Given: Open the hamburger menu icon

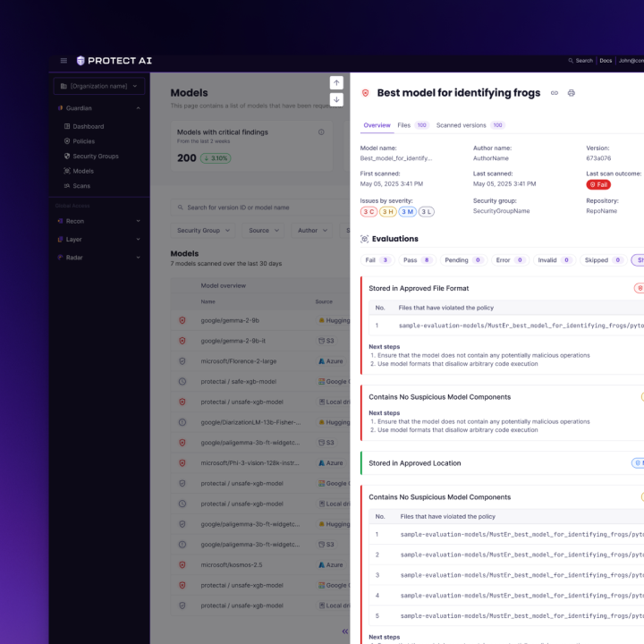Looking at the screenshot, I should [64, 61].
